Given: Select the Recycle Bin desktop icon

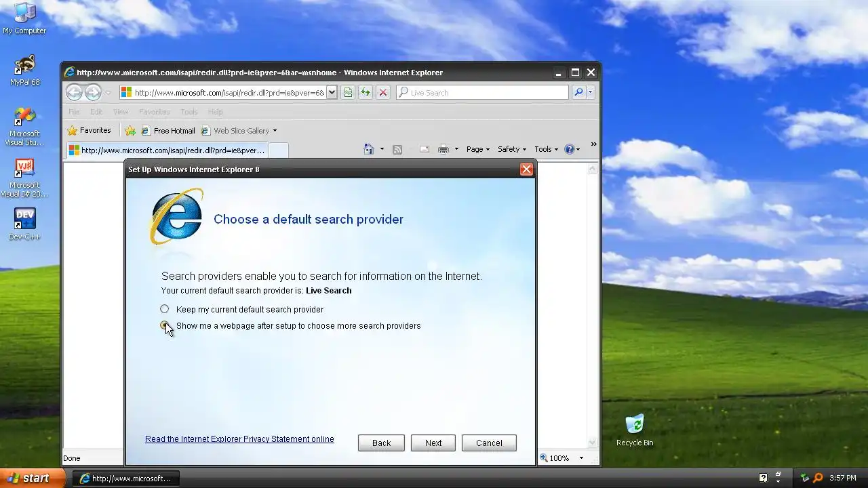Looking at the screenshot, I should click(635, 431).
